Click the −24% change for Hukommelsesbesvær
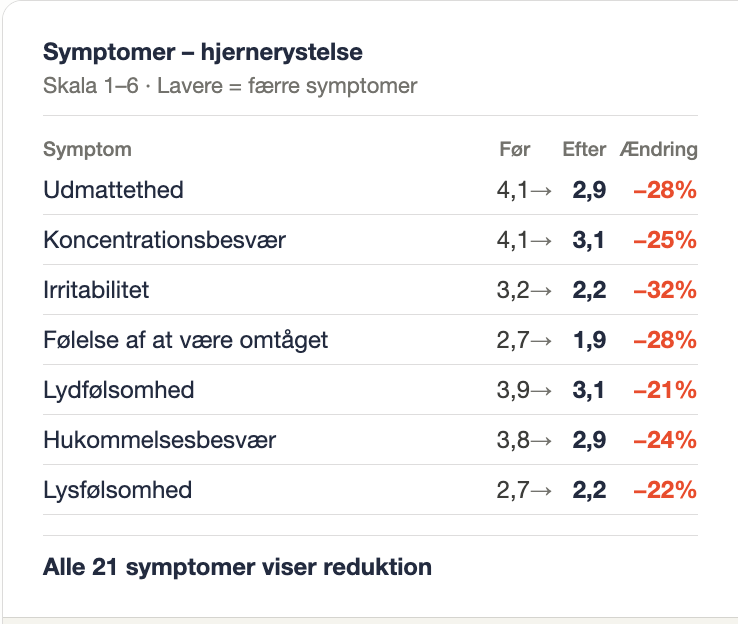 [x=665, y=440]
